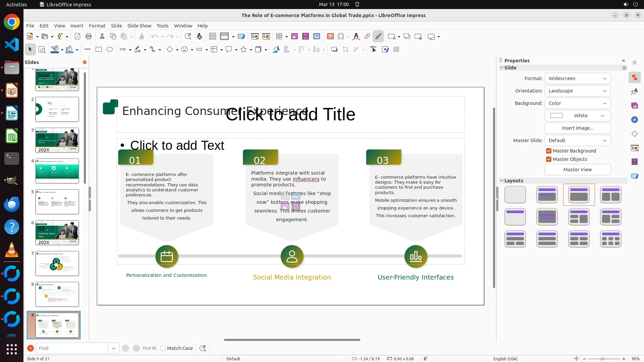Open Thunderbird from the Ubuntu dock
The height and width of the screenshot is (362, 644).
click(12, 204)
